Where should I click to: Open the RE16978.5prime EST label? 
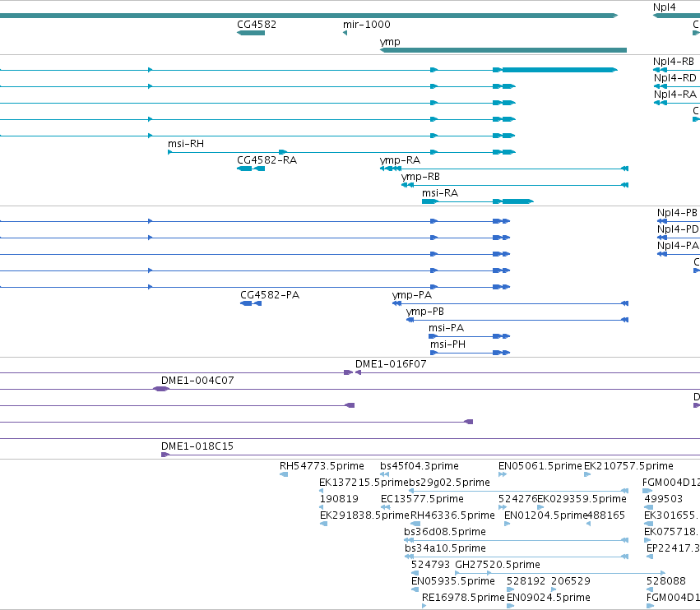463,598
